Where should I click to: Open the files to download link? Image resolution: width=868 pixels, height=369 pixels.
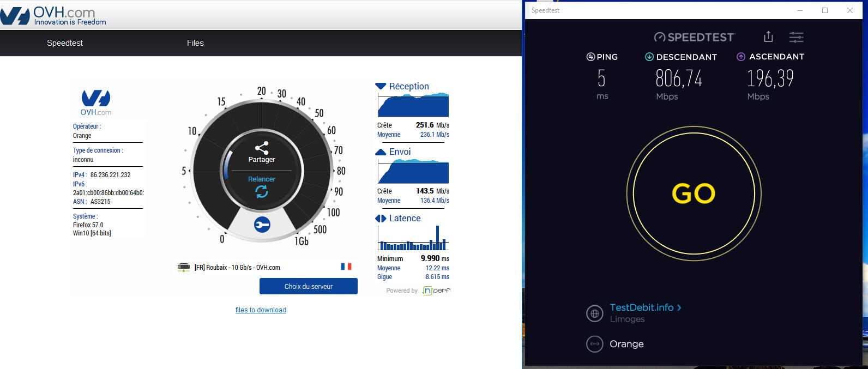[x=261, y=310]
